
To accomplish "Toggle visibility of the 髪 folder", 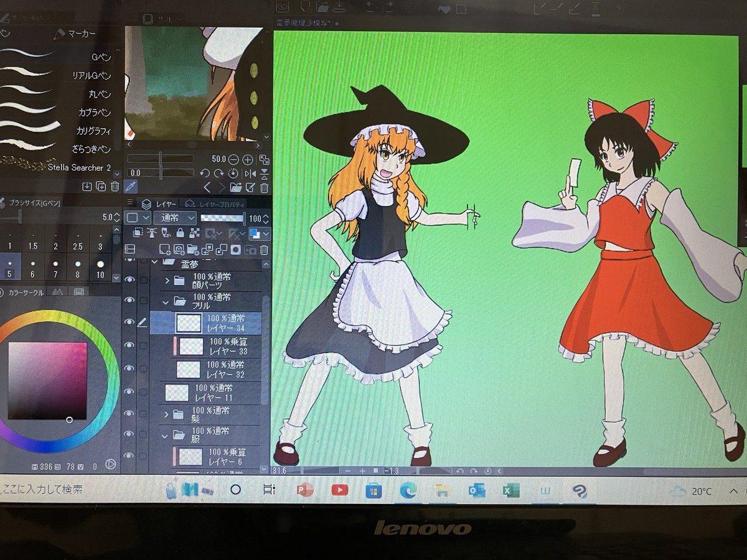I will coord(130,413).
